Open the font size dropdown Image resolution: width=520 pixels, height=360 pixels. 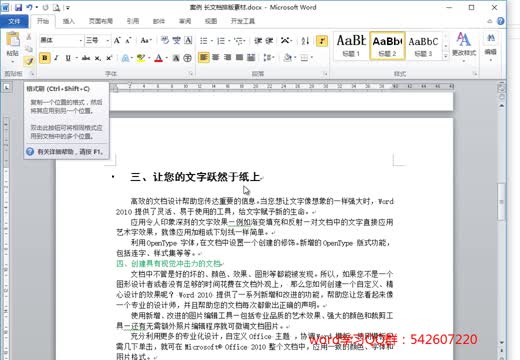tap(108, 41)
